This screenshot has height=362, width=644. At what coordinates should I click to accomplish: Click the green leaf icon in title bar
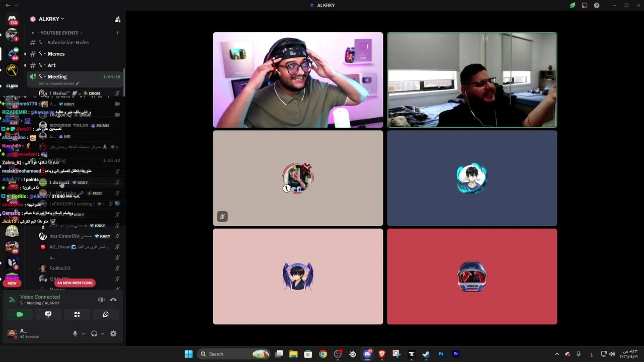(x=573, y=5)
